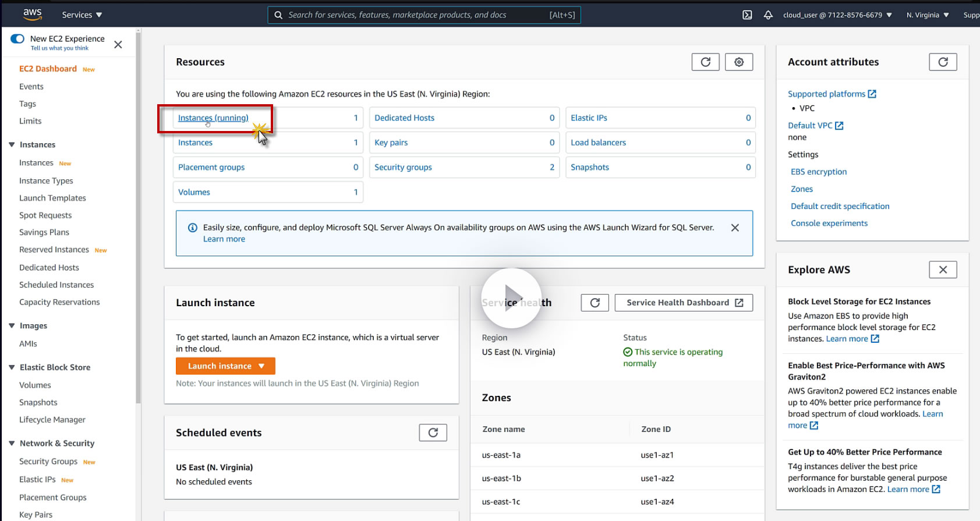980x521 pixels.
Task: Dismiss the SQL Server Launch Wizard banner
Action: [735, 228]
